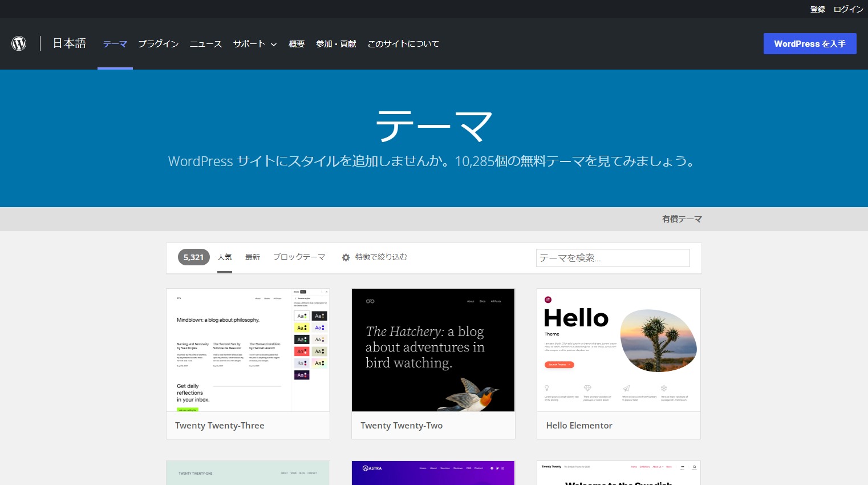The image size is (868, 485).
Task: Click the WordPress logo icon
Action: [19, 43]
